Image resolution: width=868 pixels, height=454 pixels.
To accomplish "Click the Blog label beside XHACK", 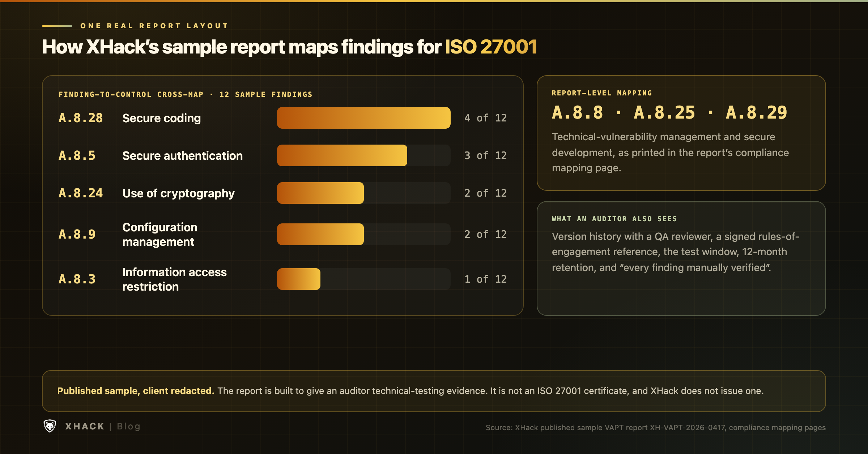I will pyautogui.click(x=128, y=427).
